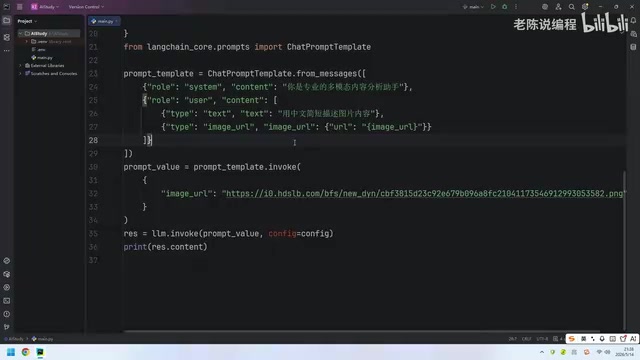
Task: Open the main run configuration dropdown
Action: tap(473, 7)
